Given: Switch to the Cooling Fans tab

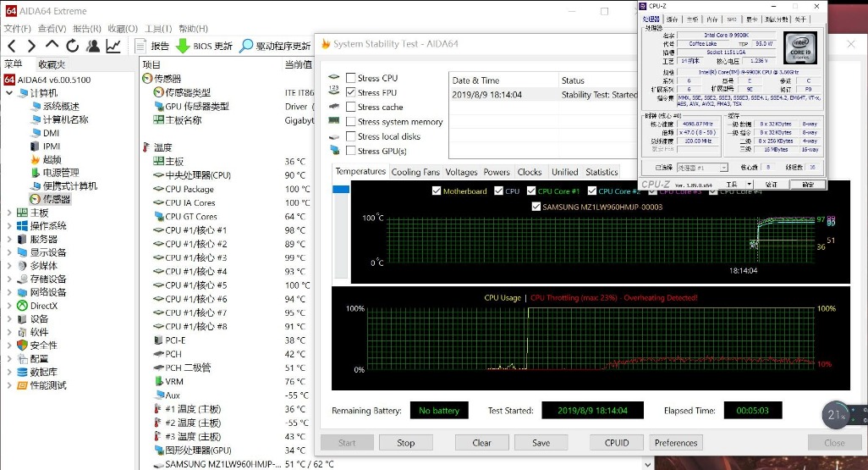Looking at the screenshot, I should [415, 172].
